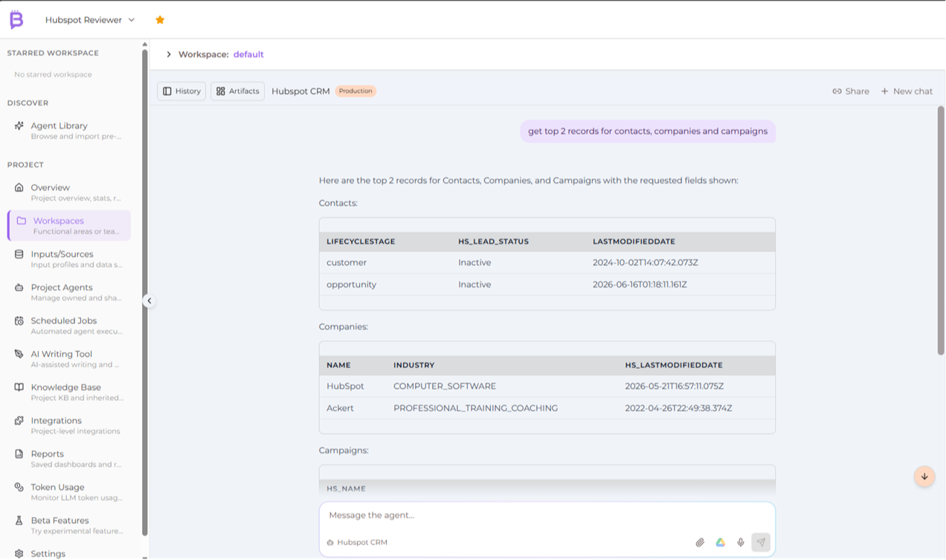Open Agent Library in sidebar
Screen dimensions: 946x560
click(x=71, y=130)
